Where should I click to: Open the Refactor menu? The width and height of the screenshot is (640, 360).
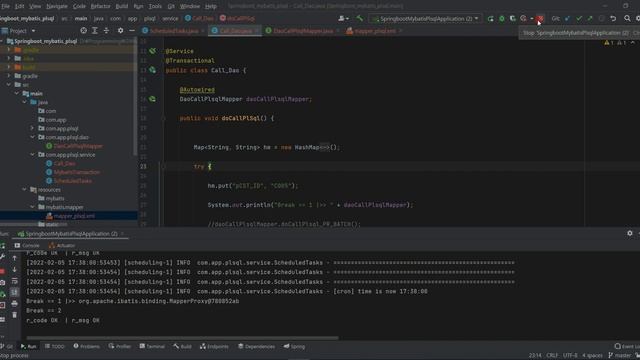(100, 6)
